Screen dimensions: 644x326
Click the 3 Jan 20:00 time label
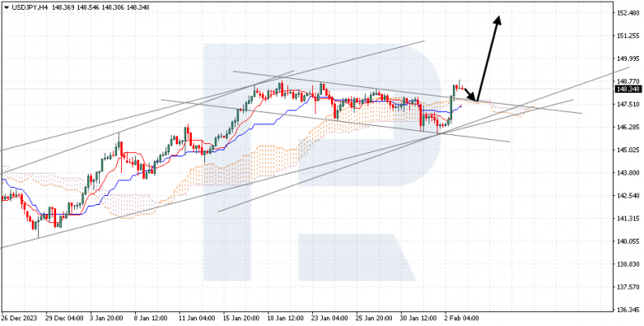pos(106,319)
